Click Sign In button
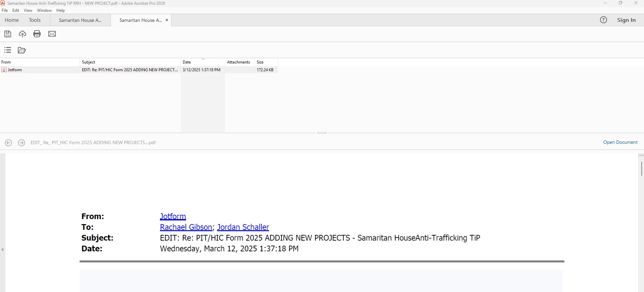Image resolution: width=644 pixels, height=292 pixels. tap(626, 20)
